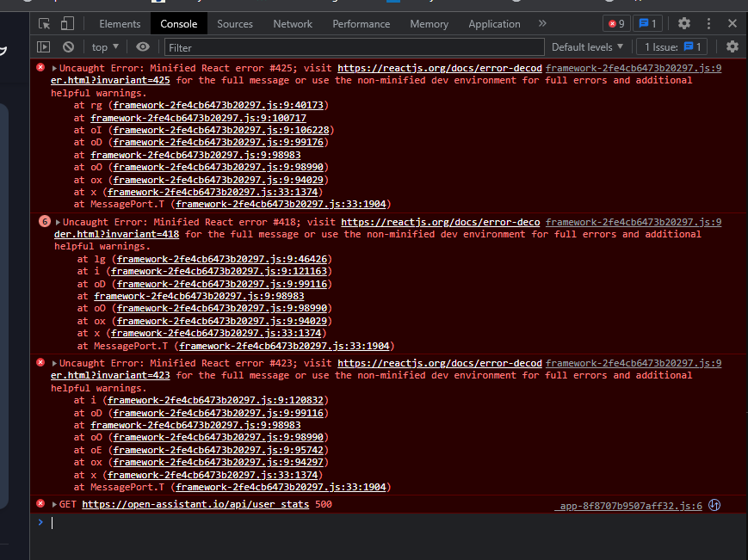The image size is (748, 560).
Task: Show more DevTools tabs chevron
Action: [x=542, y=23]
